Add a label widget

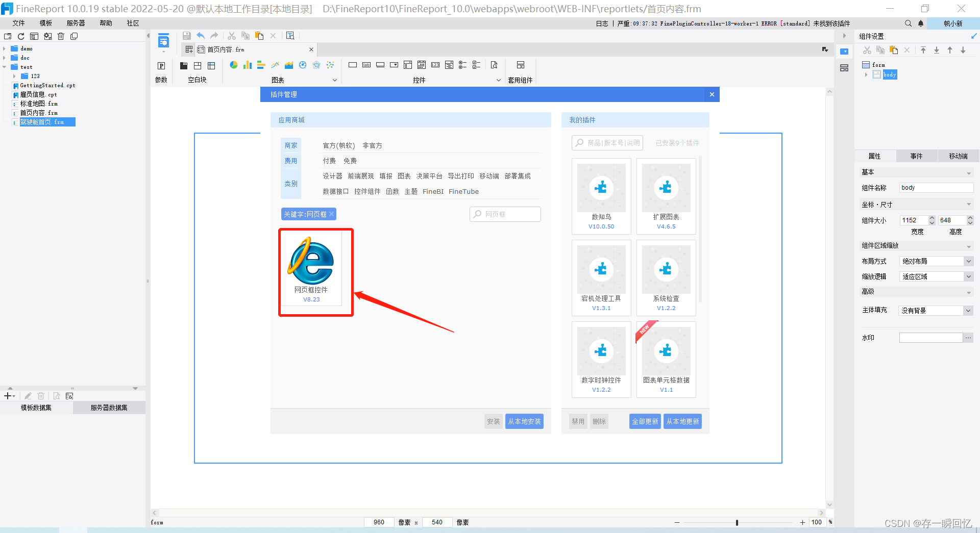366,65
